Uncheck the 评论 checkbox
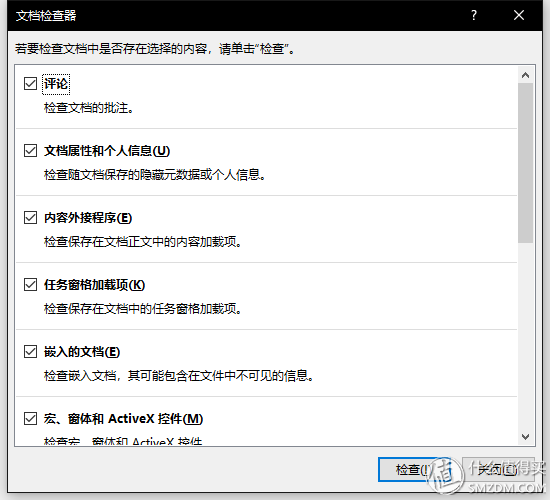This screenshot has width=550, height=500. coord(30,84)
